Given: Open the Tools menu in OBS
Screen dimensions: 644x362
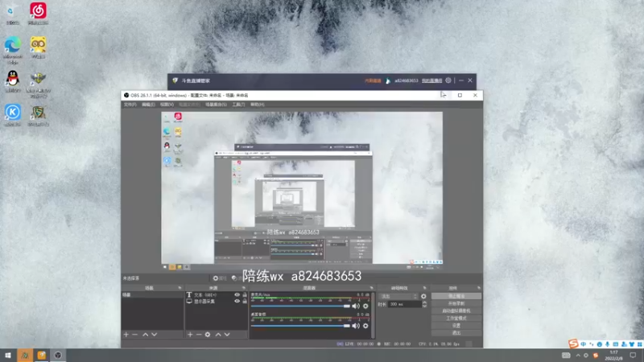Looking at the screenshot, I should 238,105.
